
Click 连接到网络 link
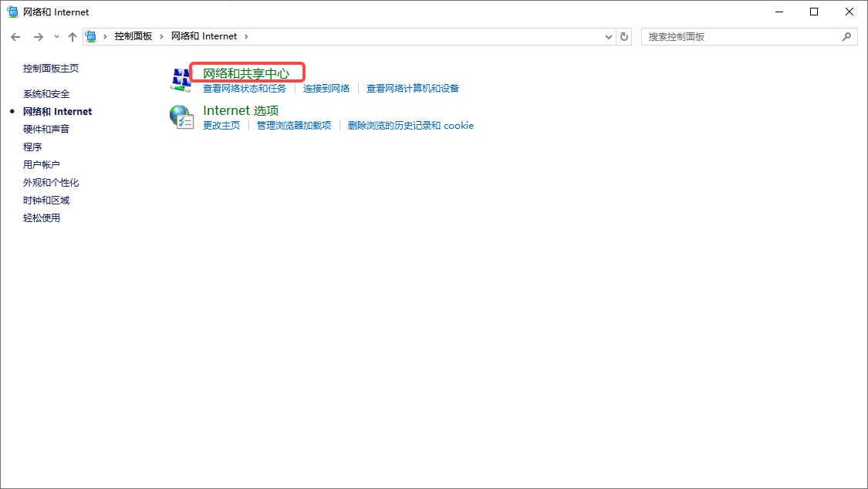(326, 89)
